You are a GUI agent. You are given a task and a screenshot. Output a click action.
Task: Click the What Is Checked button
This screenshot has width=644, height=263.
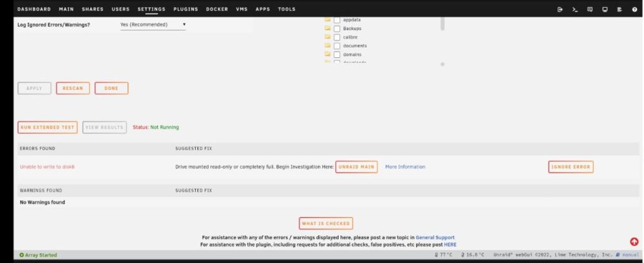(326, 224)
